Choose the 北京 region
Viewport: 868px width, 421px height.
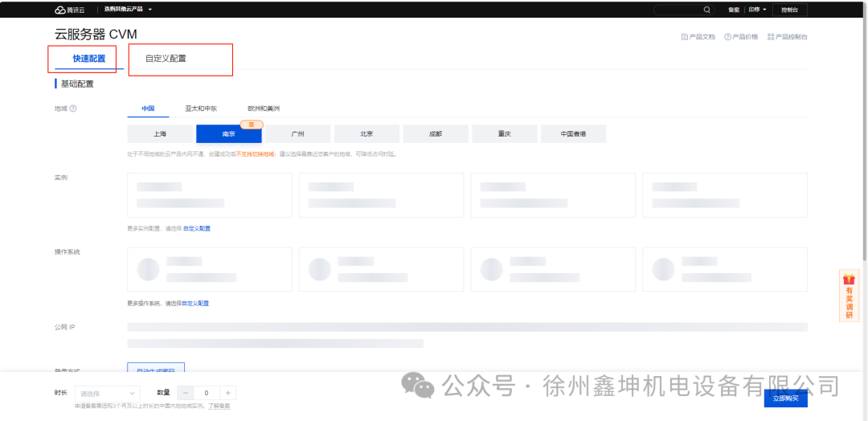click(366, 134)
